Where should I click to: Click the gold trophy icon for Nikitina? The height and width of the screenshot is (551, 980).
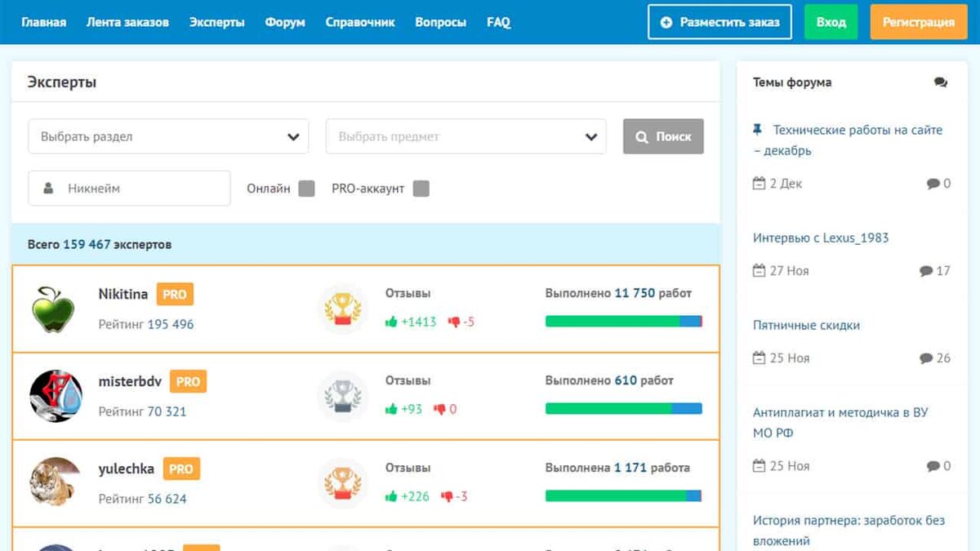[342, 309]
